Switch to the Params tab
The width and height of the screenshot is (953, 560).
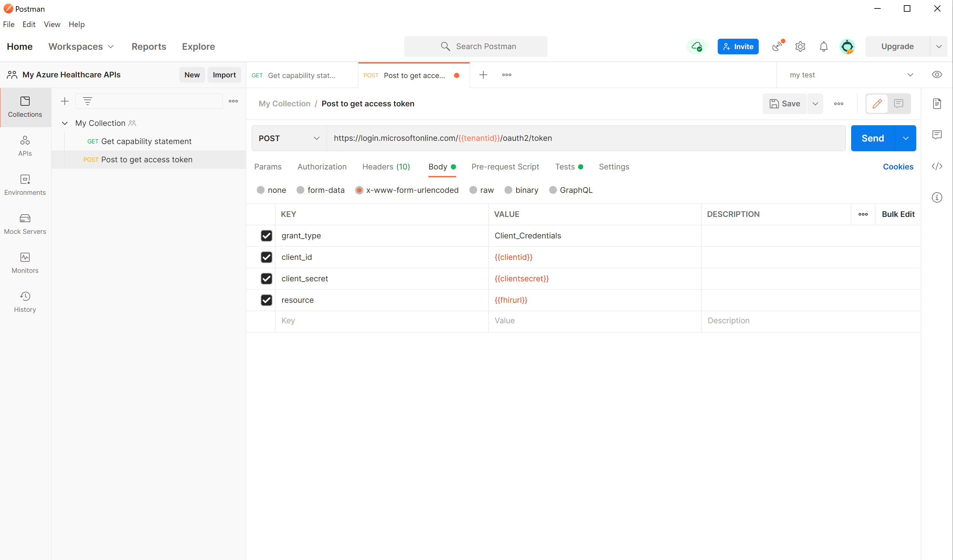pos(268,167)
